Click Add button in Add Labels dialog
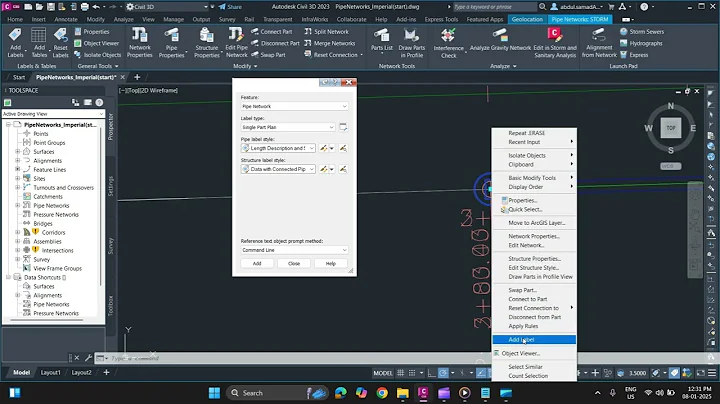Viewport: 720px width, 404px height. (x=257, y=264)
